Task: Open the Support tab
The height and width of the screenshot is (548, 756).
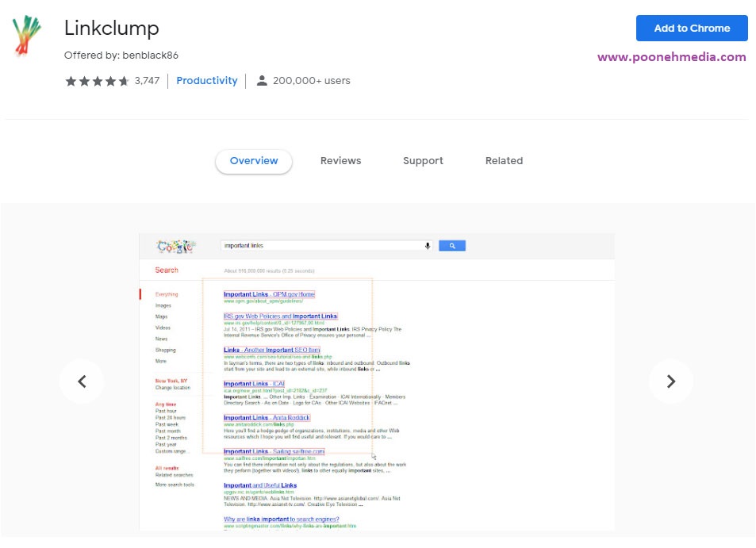Action: pos(423,161)
